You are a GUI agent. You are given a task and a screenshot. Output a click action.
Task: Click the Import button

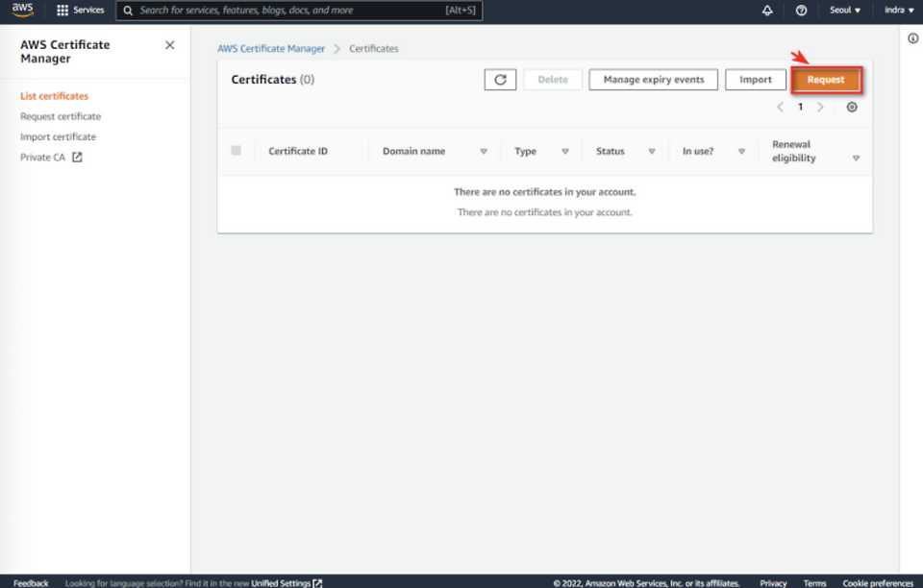point(756,80)
